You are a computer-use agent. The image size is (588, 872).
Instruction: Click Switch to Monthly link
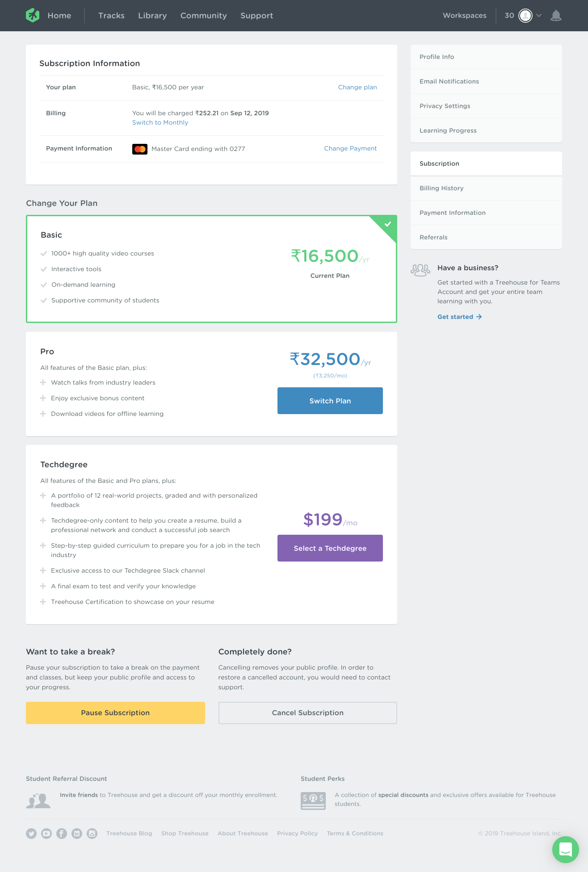click(160, 122)
